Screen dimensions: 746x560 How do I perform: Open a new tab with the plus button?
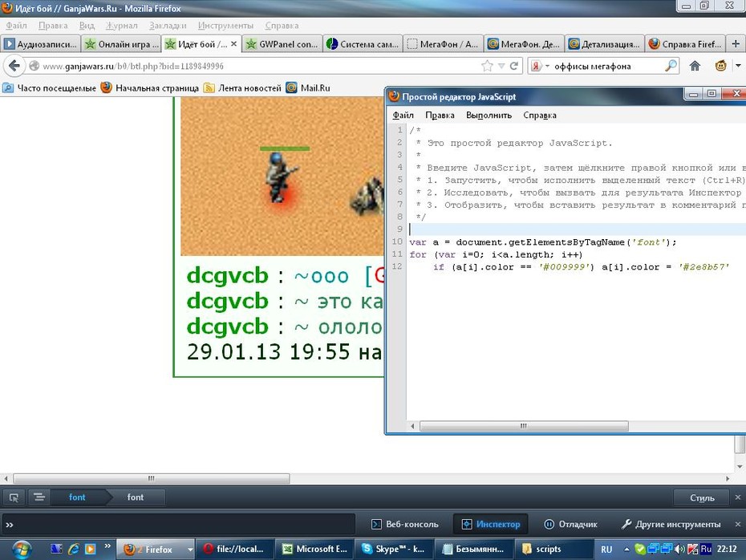click(x=736, y=44)
